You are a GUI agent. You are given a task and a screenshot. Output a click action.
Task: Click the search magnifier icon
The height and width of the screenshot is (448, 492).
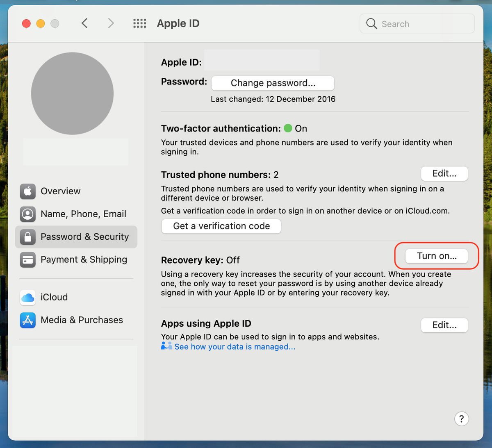point(371,24)
